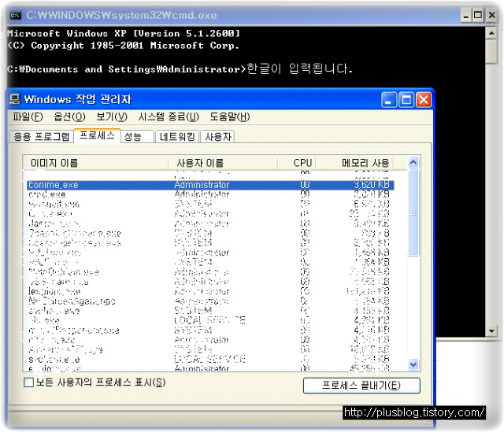Open the 옵션(O) menu

tap(69, 117)
